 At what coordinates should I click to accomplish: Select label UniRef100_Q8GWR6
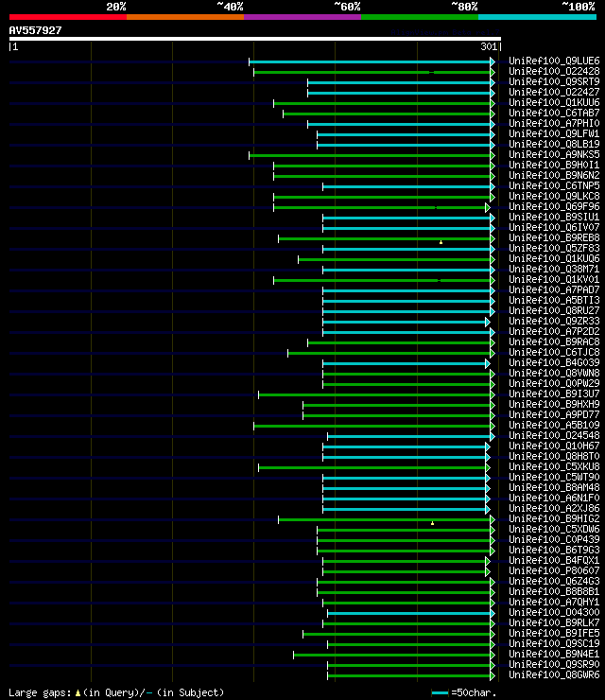(554, 675)
